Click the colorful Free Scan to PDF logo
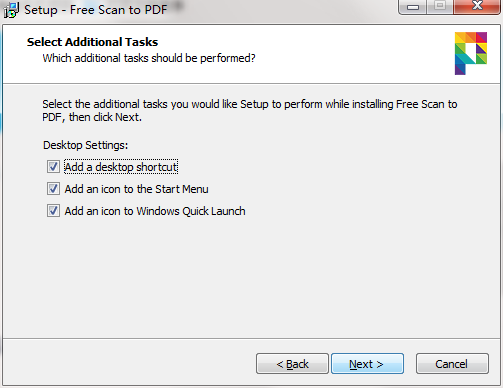The image size is (503, 388). tap(471, 53)
